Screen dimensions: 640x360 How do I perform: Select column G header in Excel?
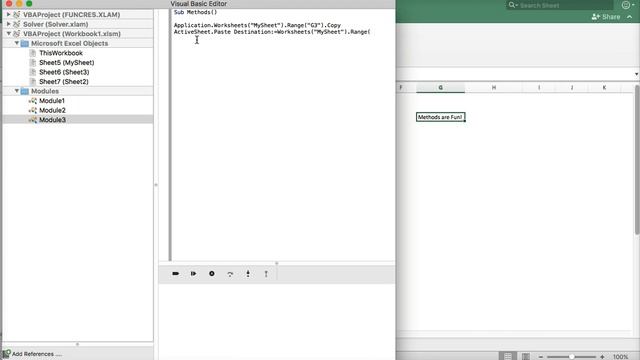tap(440, 88)
